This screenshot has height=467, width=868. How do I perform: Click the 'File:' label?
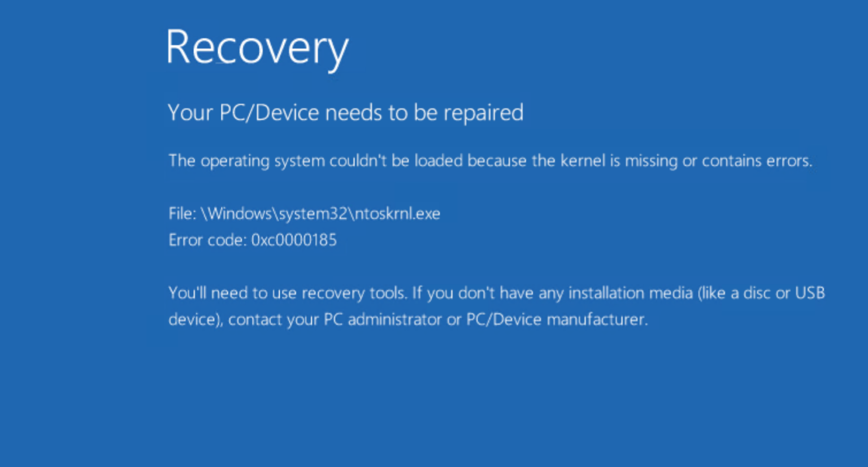[x=183, y=214]
